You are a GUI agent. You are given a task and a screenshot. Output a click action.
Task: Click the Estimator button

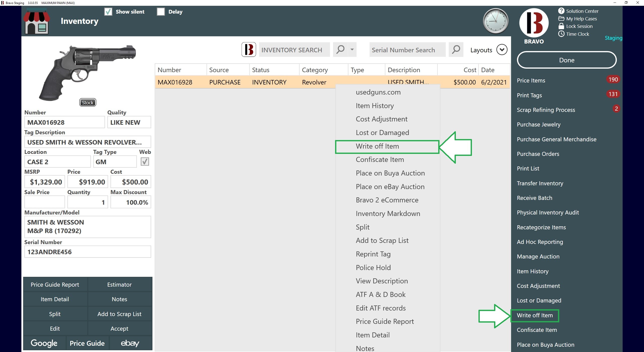(119, 285)
